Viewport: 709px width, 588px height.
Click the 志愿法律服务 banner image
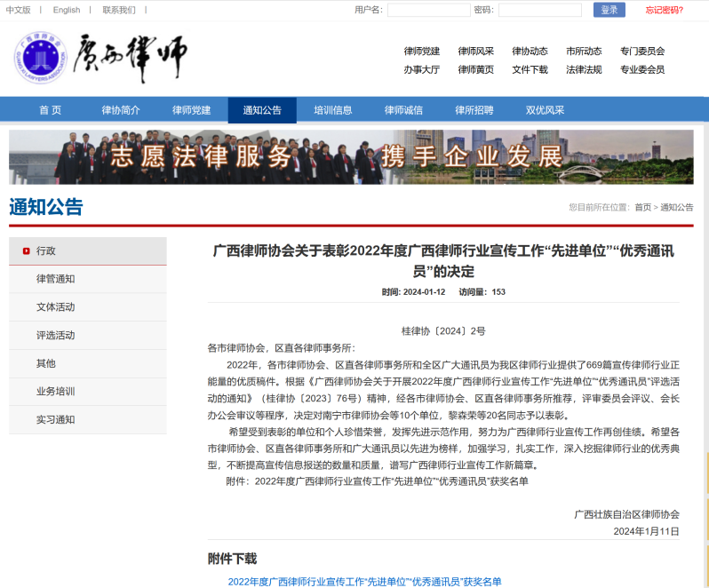[x=351, y=157]
